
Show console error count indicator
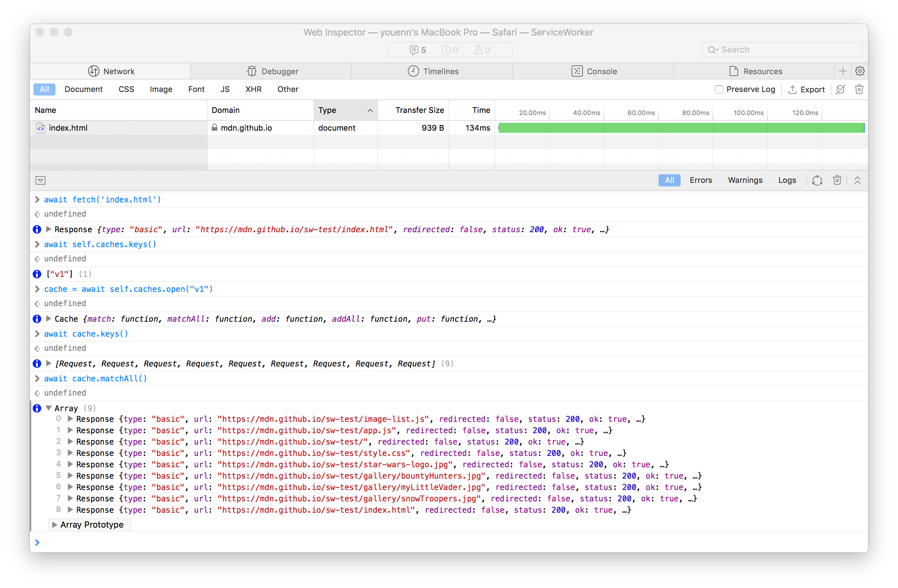click(450, 50)
